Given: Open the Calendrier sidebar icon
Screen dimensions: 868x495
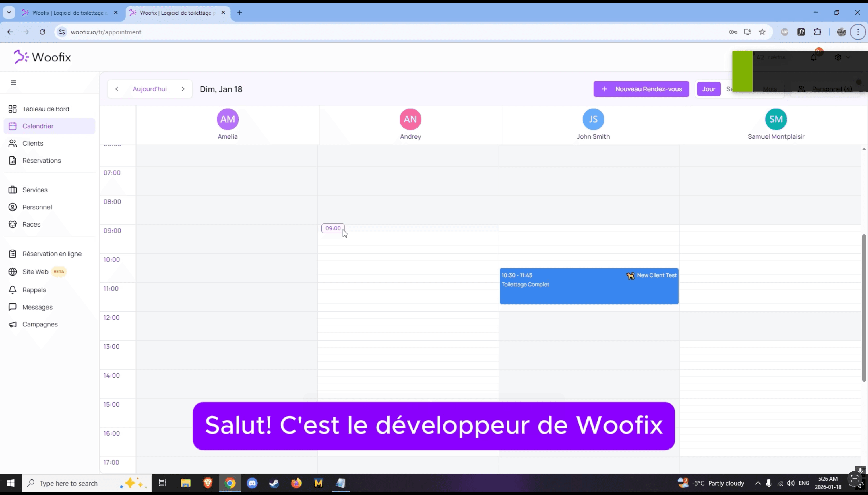Looking at the screenshot, I should coord(13,126).
